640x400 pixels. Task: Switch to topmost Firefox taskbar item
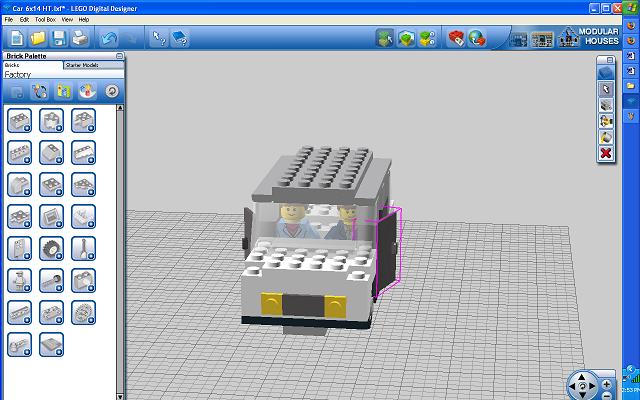pyautogui.click(x=631, y=26)
